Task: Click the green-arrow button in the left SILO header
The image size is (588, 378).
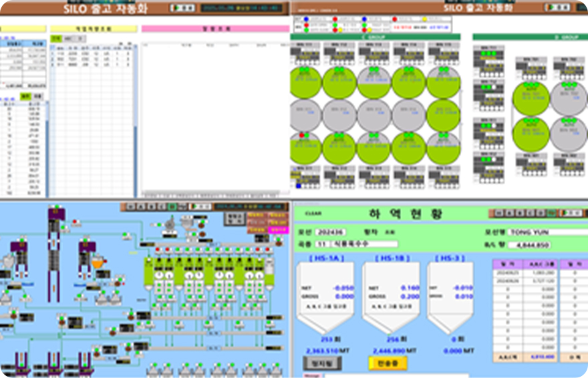Action: coord(182,8)
